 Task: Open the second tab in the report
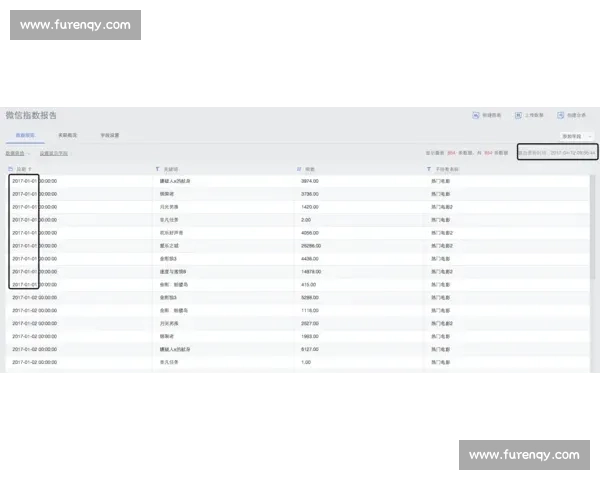tap(68, 134)
